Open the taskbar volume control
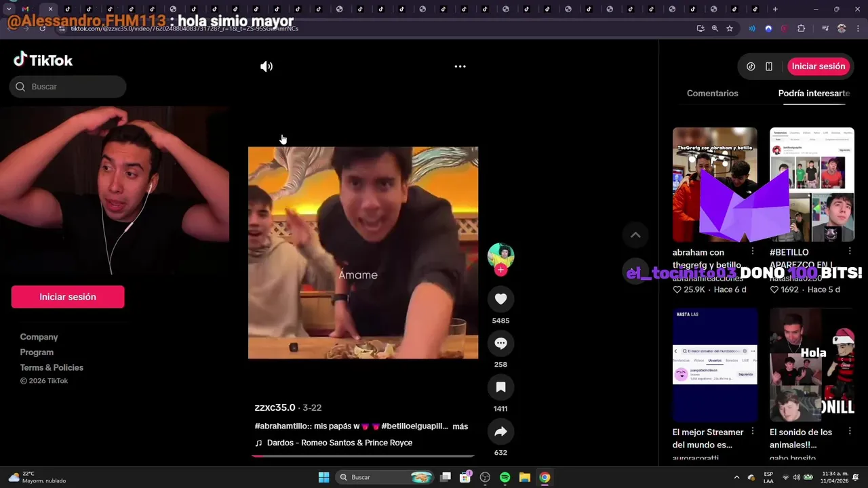The height and width of the screenshot is (488, 868). [x=796, y=477]
